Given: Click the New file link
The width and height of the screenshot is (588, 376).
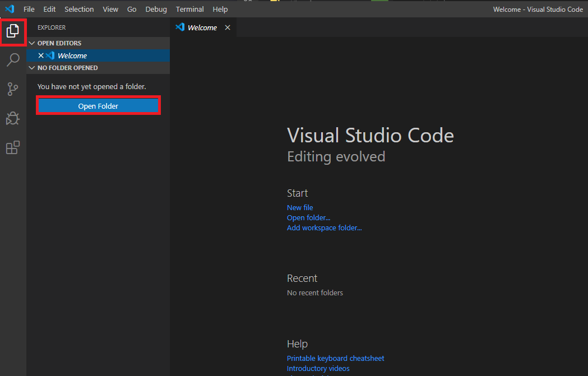Looking at the screenshot, I should click(300, 207).
